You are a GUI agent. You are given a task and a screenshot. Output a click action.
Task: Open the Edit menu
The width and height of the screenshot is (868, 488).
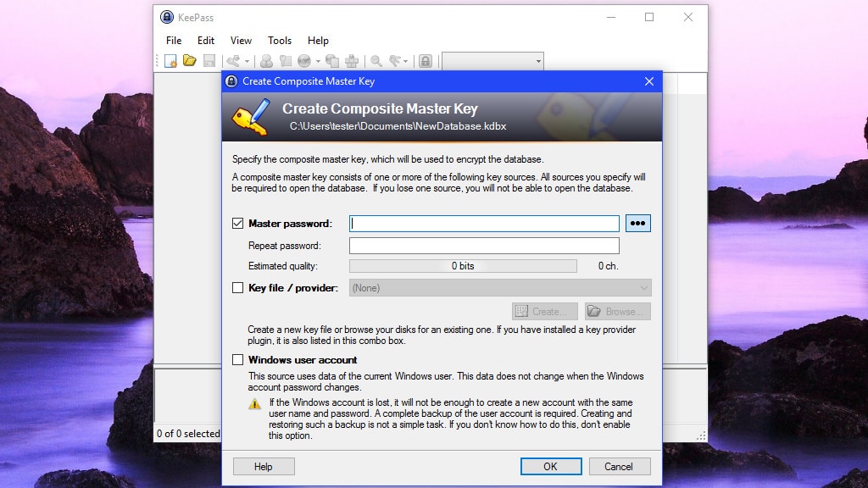click(x=206, y=41)
